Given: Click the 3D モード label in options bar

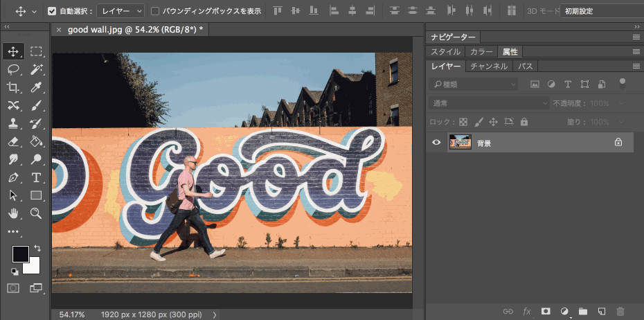Looking at the screenshot, I should [542, 11].
